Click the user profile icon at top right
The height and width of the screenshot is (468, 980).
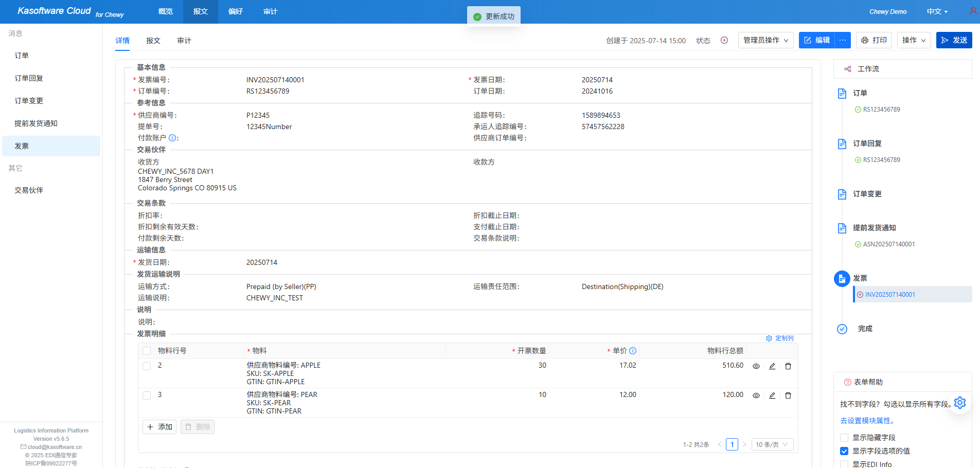(x=972, y=11)
